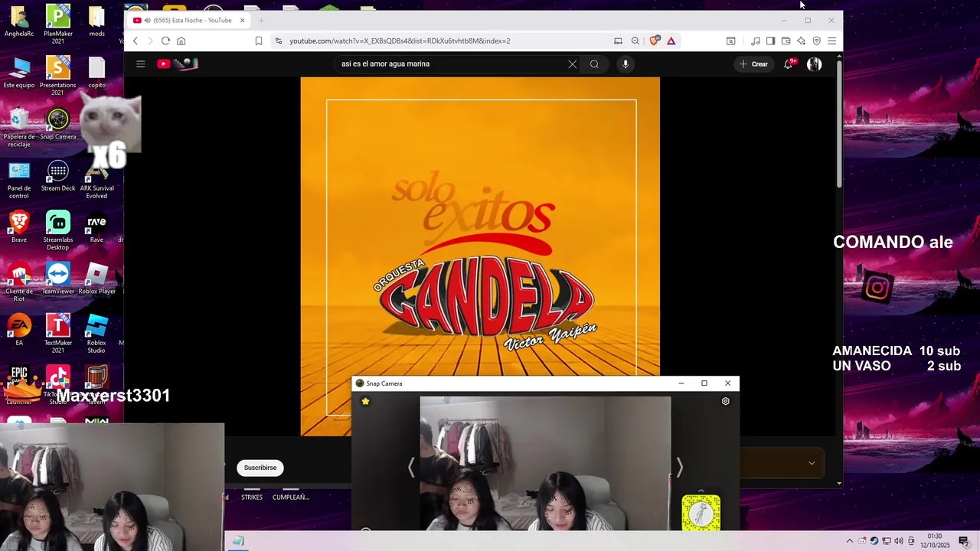The width and height of the screenshot is (980, 551).
Task: Open the Brave Wallet icon
Action: (786, 41)
